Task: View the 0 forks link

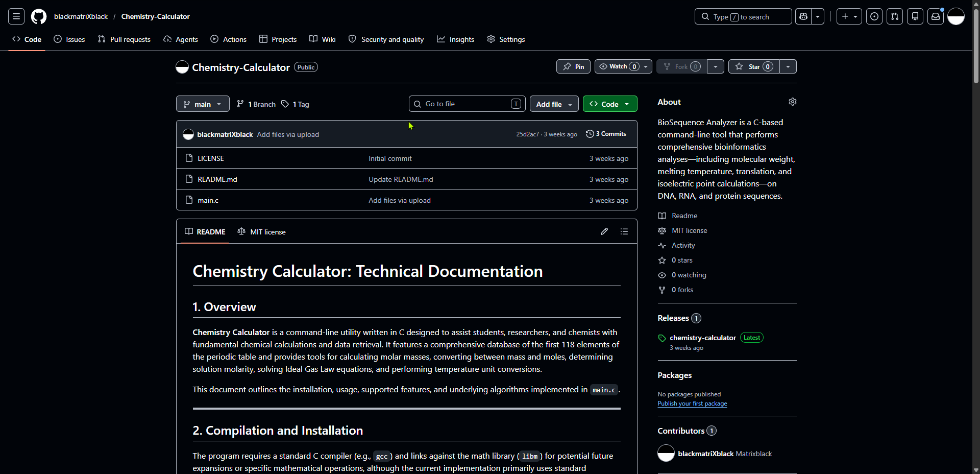Action: [x=682, y=290]
